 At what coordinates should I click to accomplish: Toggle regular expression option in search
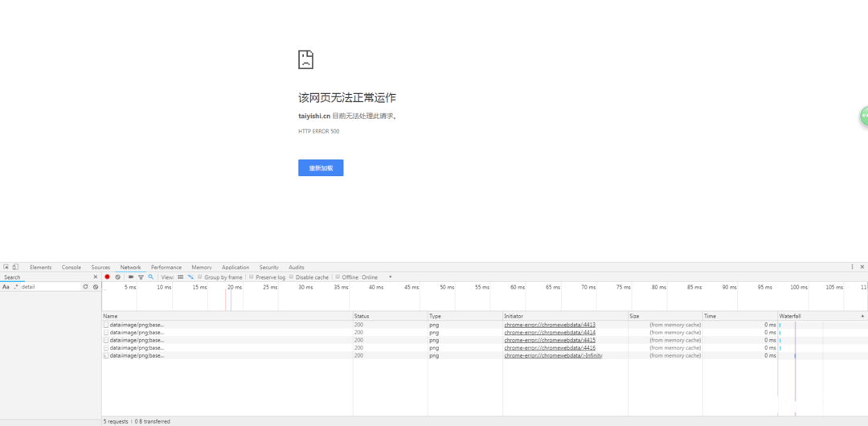pos(15,287)
